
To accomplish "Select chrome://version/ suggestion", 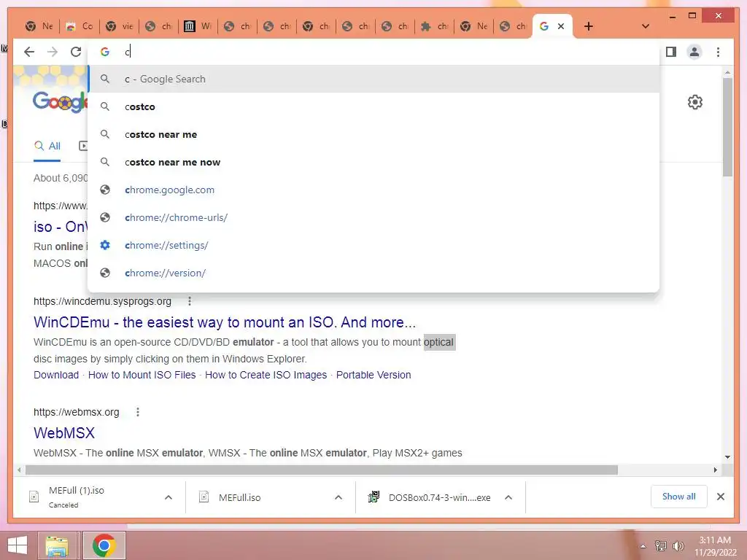I will click(374, 273).
